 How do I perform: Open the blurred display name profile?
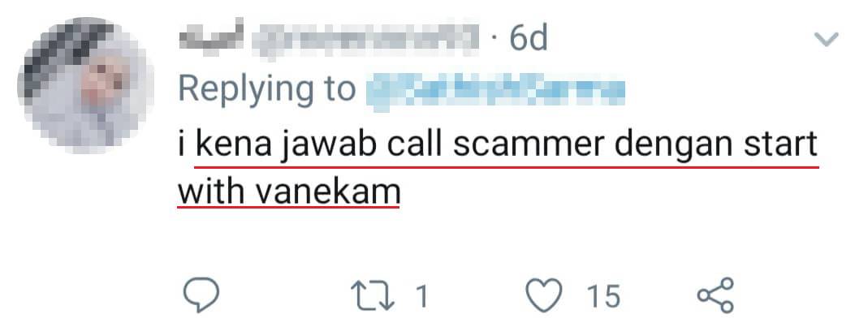212,37
